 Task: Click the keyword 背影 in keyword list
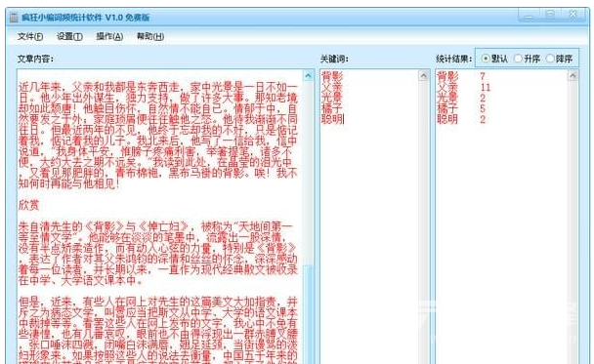point(332,76)
